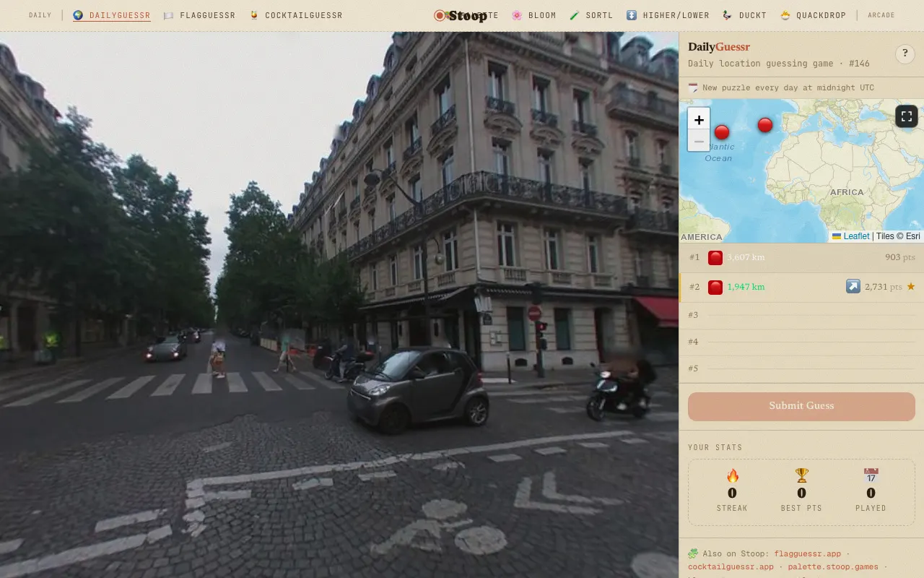This screenshot has width=924, height=578.
Task: Click the DAILY label in the top bar
Action: (40, 15)
